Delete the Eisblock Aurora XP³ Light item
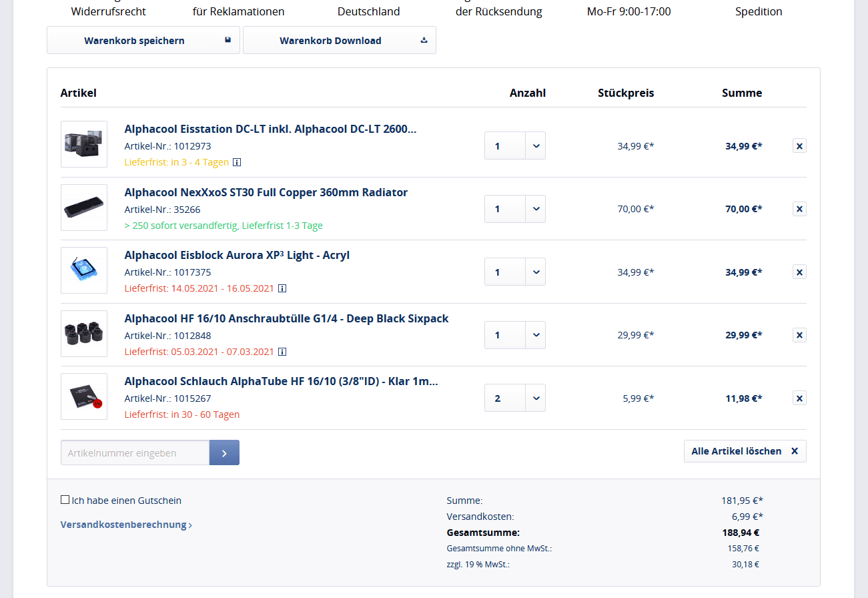Viewport: 868px width, 598px height. click(x=799, y=272)
